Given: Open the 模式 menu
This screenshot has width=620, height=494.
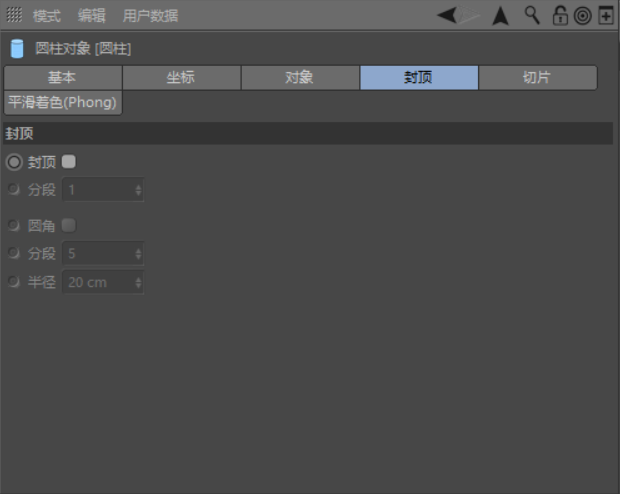Looking at the screenshot, I should (47, 16).
